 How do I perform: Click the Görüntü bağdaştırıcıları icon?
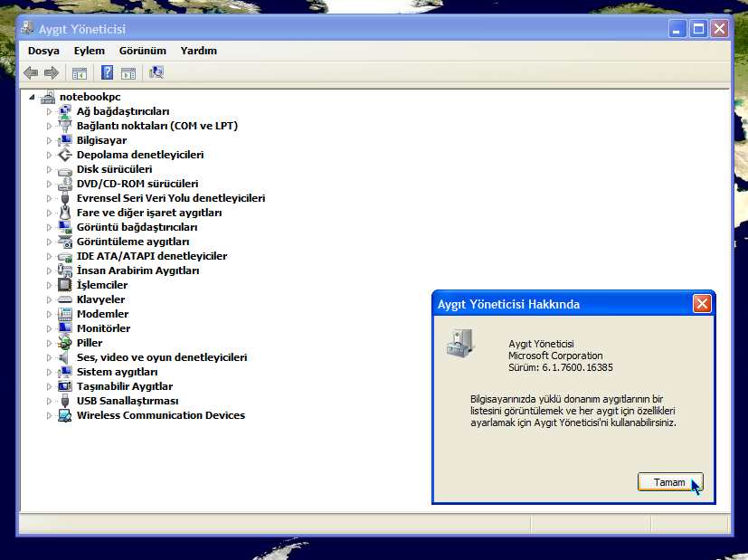pos(65,228)
